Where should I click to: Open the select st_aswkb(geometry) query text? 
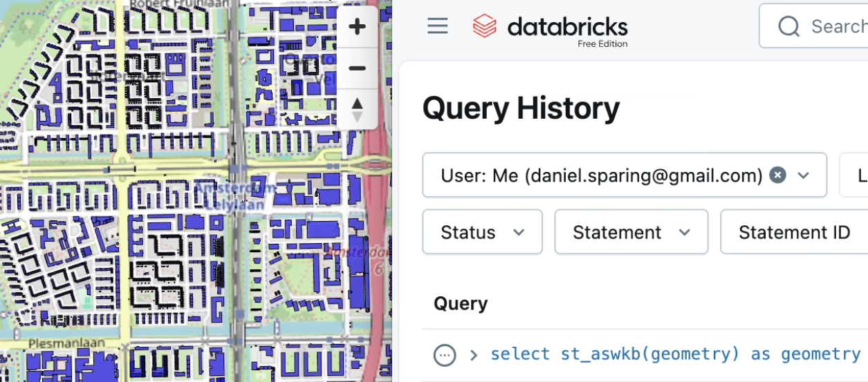coord(674,354)
